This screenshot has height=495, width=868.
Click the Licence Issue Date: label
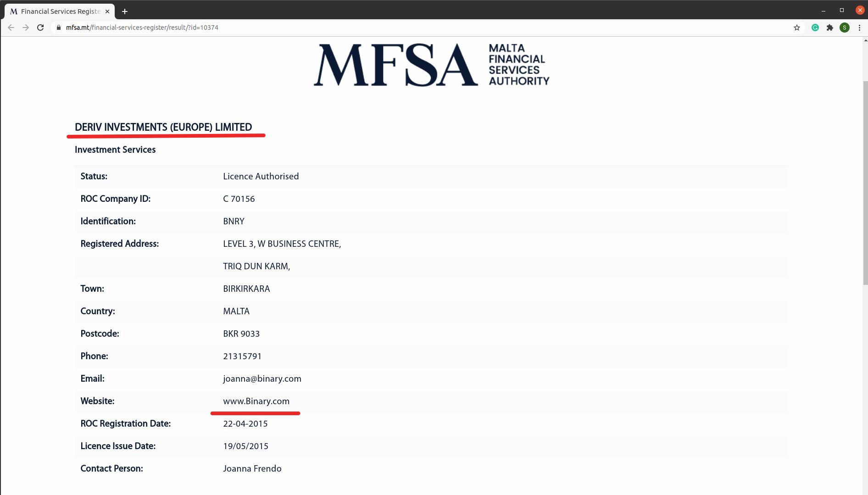[118, 446]
